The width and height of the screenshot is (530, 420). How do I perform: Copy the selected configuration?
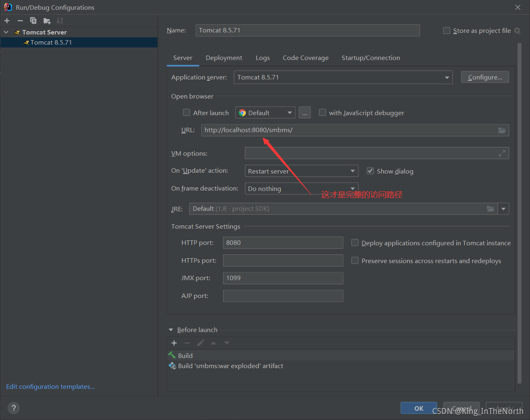coord(33,21)
